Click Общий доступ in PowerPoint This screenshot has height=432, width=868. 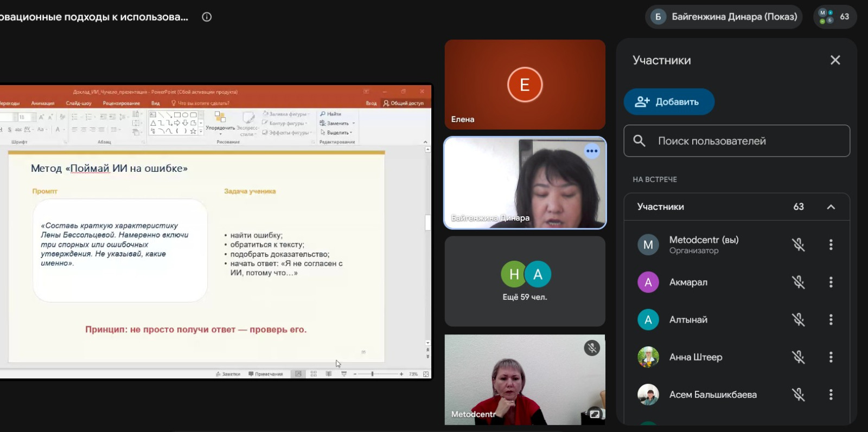pos(404,103)
